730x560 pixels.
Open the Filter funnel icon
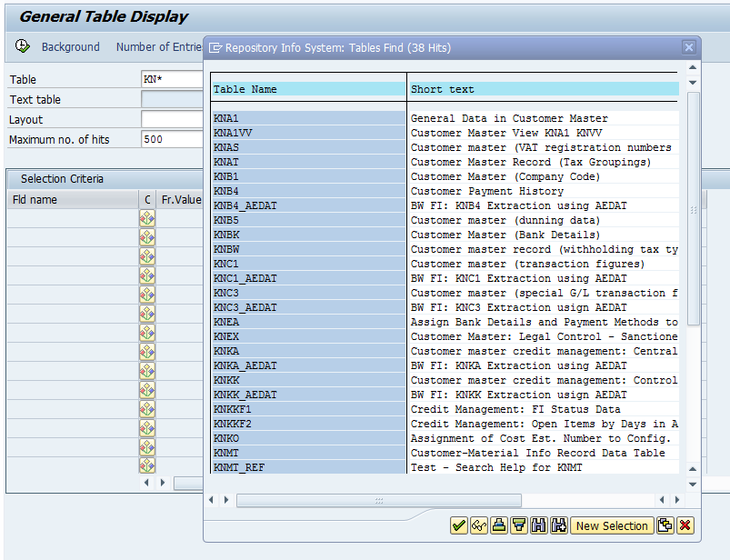click(519, 525)
